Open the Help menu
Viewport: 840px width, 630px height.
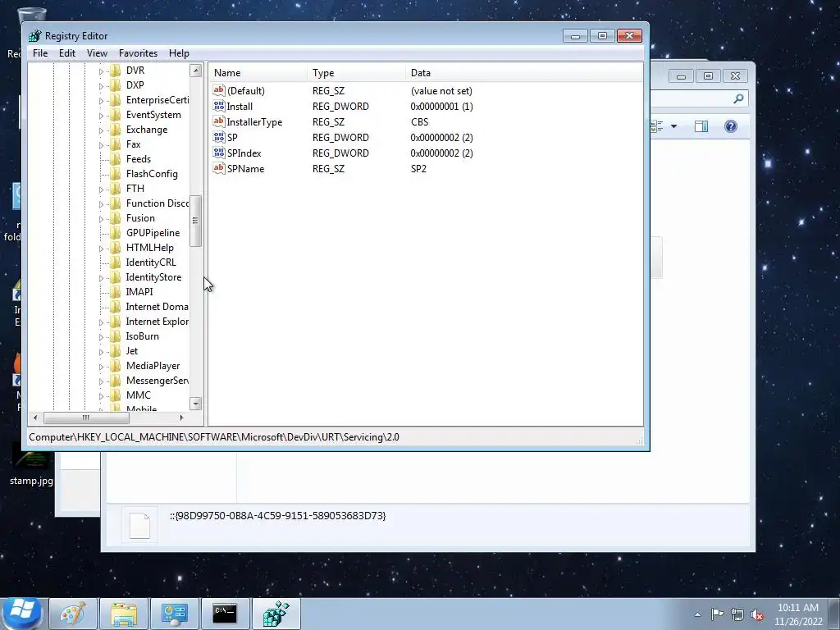179,53
